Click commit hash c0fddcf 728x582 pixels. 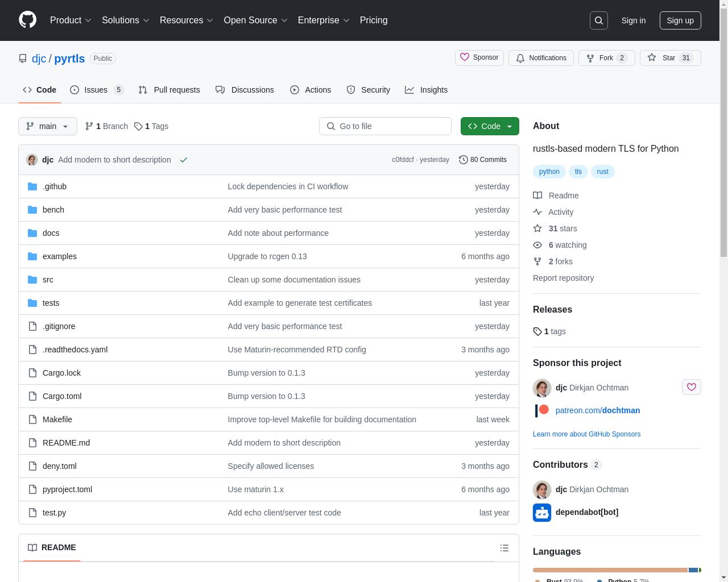pyautogui.click(x=403, y=160)
